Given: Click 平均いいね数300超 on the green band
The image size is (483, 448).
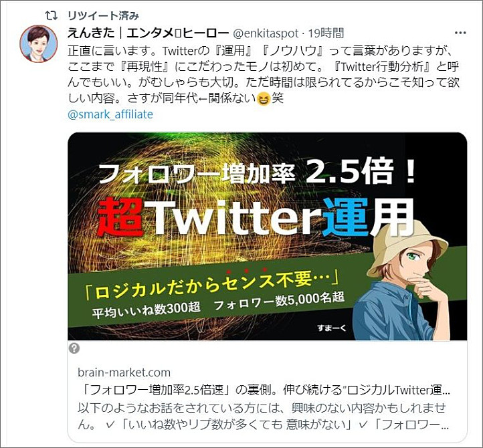Looking at the screenshot, I should 147,310.
